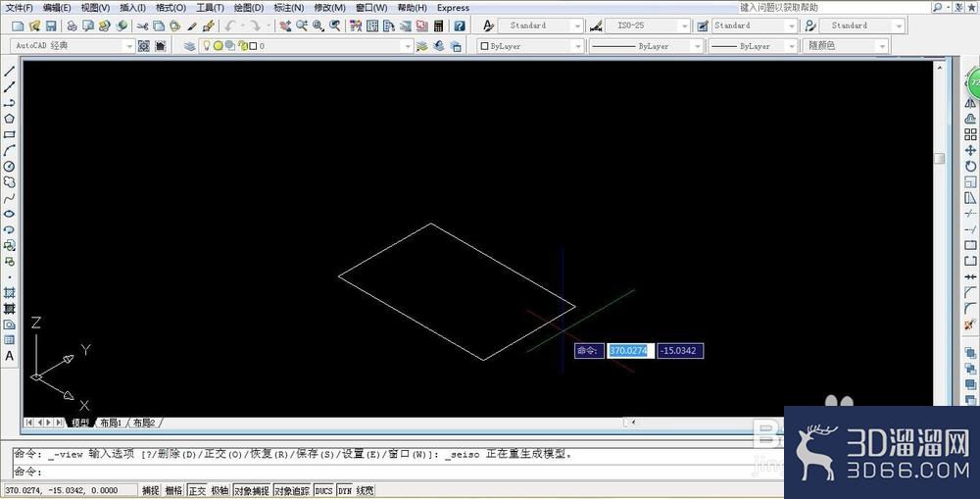Select the Revision Cloud tool
Viewport: 980px width, 499px height.
point(10,182)
